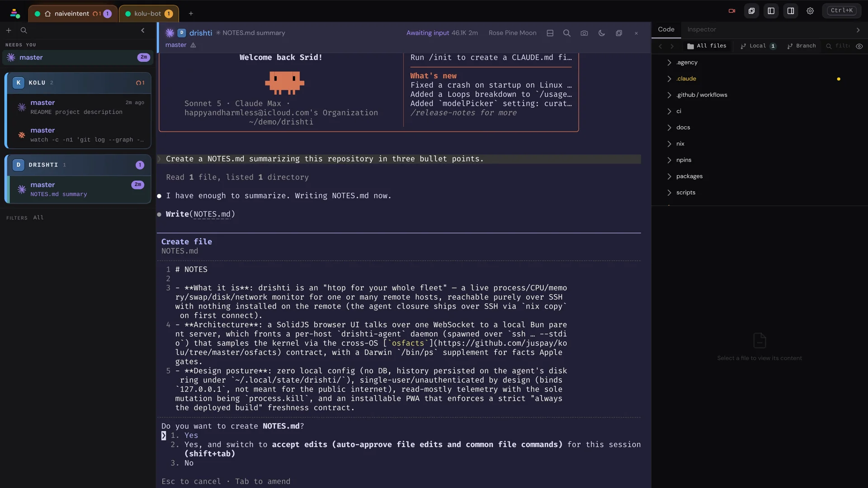Go back in file navigation history
The width and height of the screenshot is (868, 488).
click(660, 46)
